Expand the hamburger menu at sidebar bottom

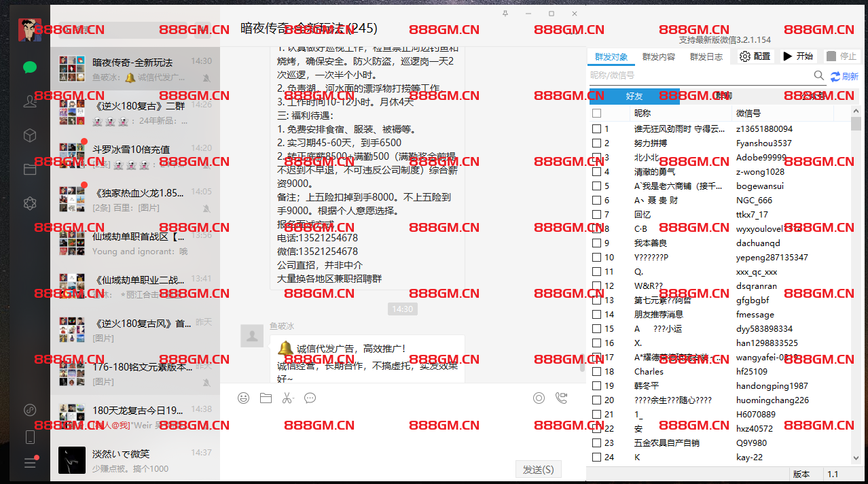click(30, 463)
